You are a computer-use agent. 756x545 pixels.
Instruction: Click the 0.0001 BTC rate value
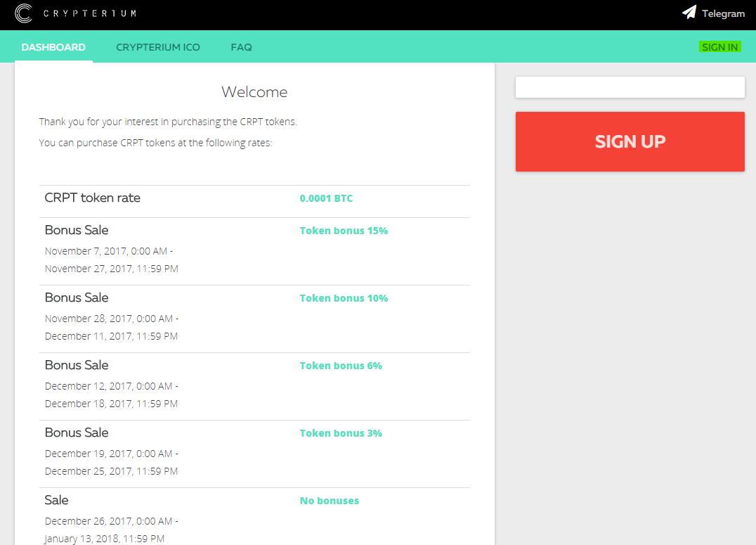pos(327,198)
